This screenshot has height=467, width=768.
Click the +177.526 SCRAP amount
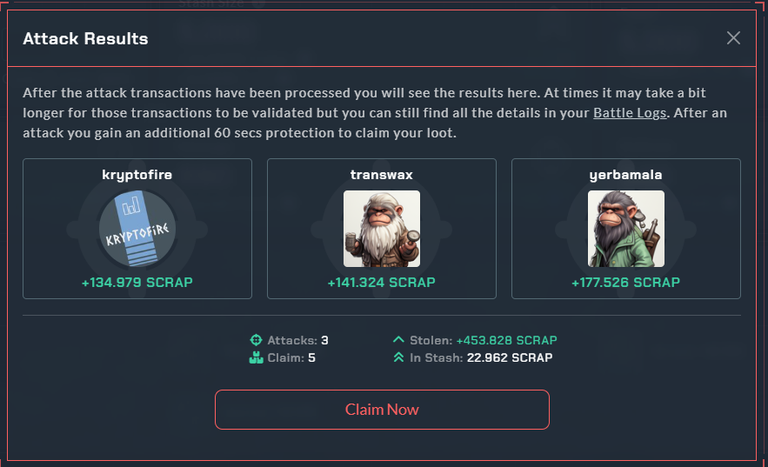[x=626, y=282]
